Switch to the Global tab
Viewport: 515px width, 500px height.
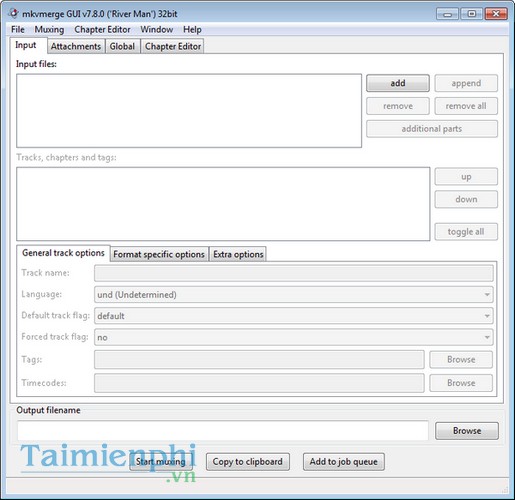[x=122, y=46]
